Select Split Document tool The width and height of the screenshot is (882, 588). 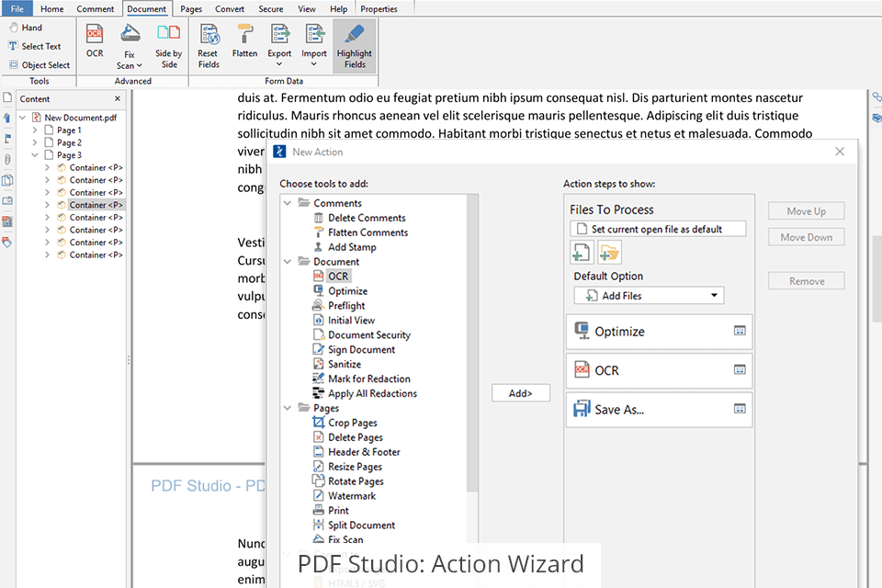coord(354,525)
